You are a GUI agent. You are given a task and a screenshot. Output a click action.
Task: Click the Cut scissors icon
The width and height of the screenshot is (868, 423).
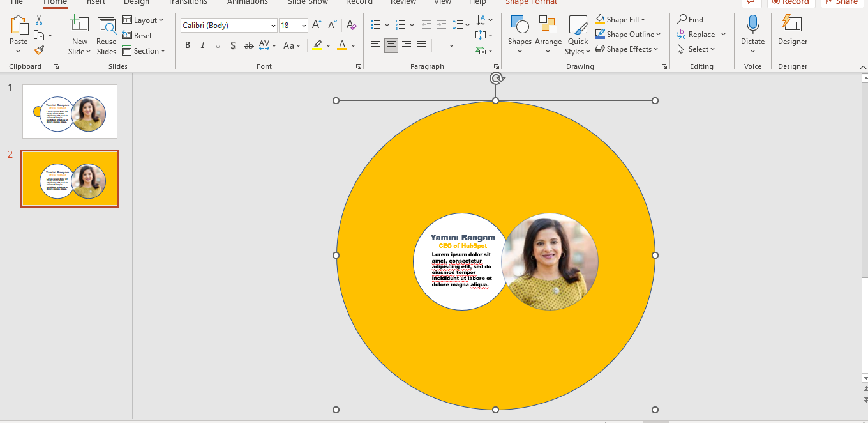[39, 21]
